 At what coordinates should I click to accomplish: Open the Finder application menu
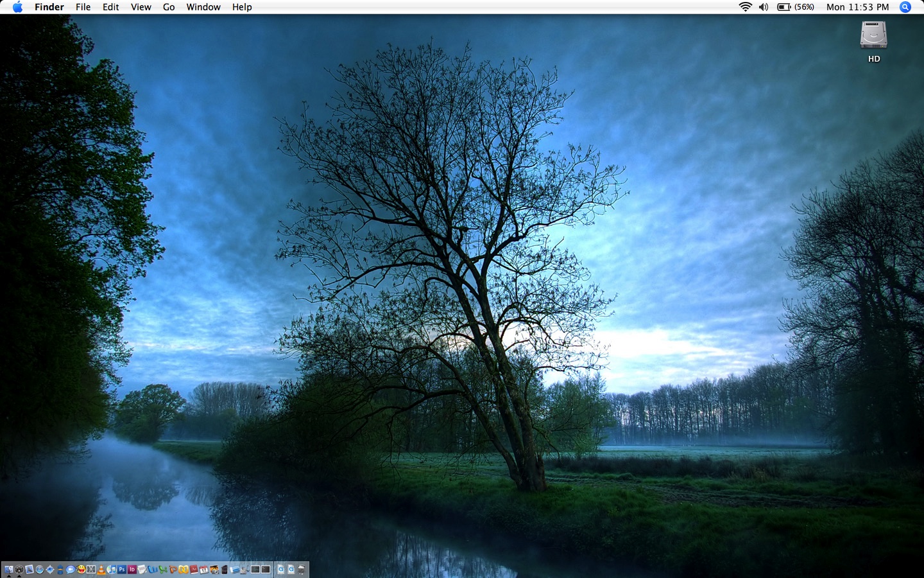pos(49,7)
